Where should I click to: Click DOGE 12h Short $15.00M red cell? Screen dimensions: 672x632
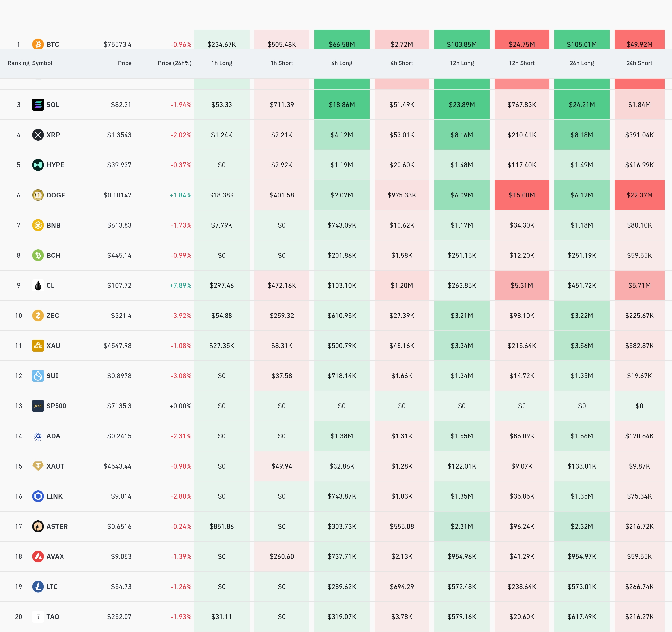pos(522,195)
